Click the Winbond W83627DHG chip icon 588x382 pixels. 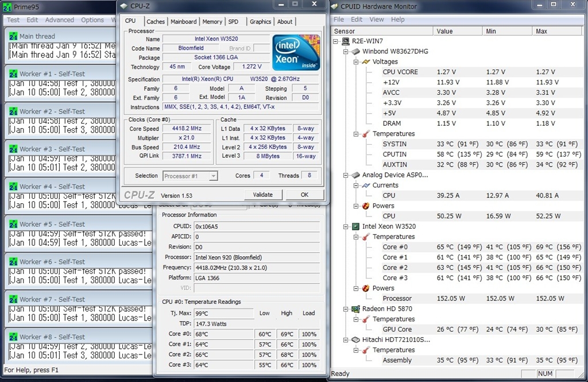pyautogui.click(x=356, y=51)
